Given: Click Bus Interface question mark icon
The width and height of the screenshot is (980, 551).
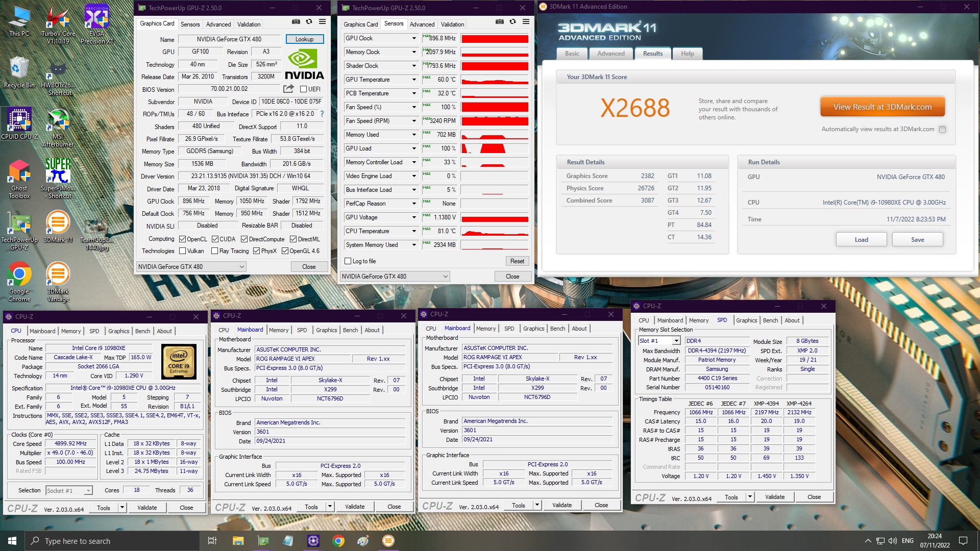Looking at the screenshot, I should (322, 114).
